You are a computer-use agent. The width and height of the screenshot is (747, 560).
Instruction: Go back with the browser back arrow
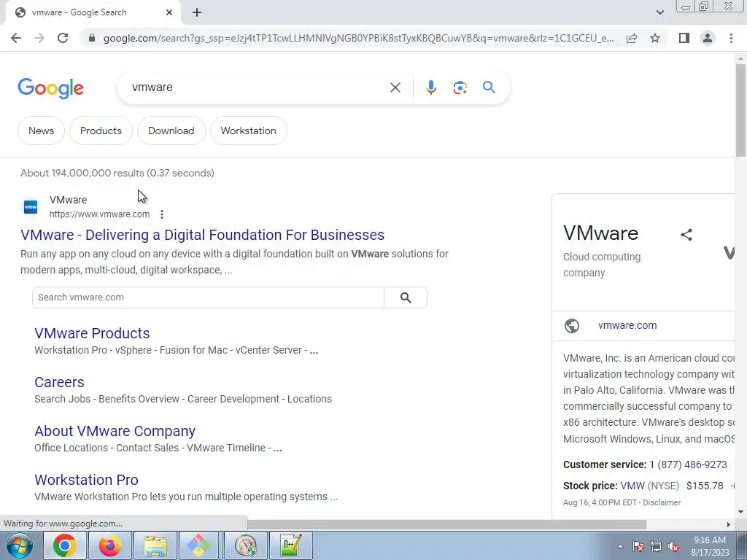pyautogui.click(x=16, y=38)
